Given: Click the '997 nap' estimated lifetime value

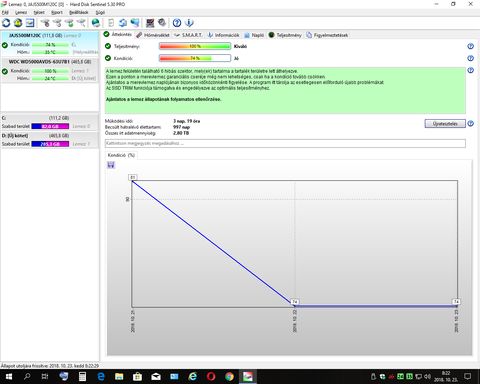Looking at the screenshot, I should (x=181, y=127).
